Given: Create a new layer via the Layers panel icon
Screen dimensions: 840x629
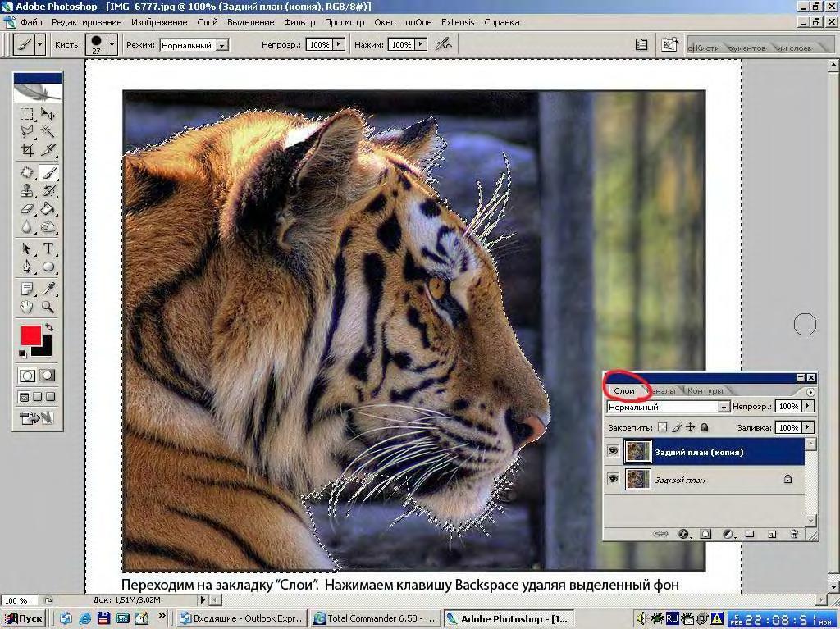Looking at the screenshot, I should 772,534.
